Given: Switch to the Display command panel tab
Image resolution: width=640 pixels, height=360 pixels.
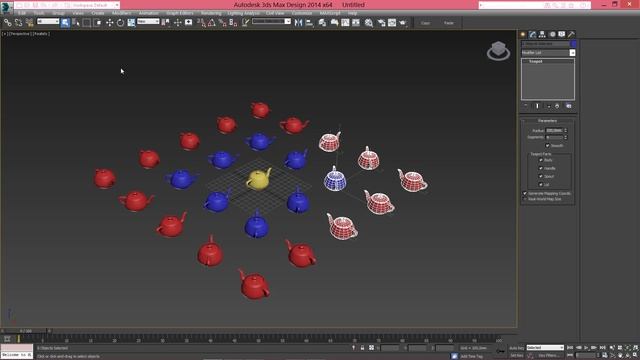Looking at the screenshot, I should point(562,34).
